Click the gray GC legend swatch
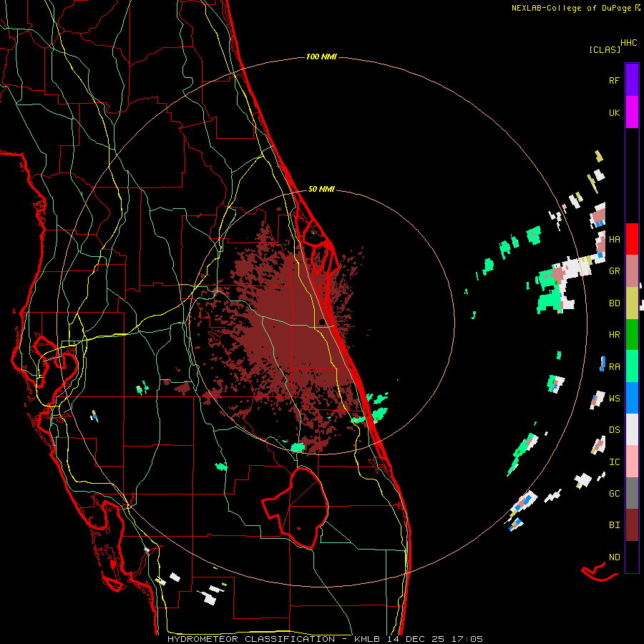 (632, 493)
